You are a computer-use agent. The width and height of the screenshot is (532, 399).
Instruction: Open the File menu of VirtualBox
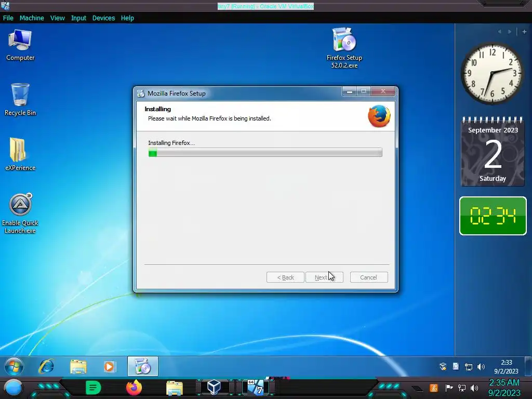point(8,18)
